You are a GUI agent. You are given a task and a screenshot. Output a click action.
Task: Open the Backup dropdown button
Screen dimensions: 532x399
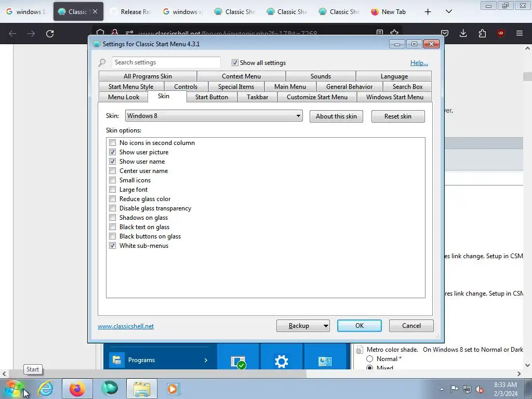(303, 326)
